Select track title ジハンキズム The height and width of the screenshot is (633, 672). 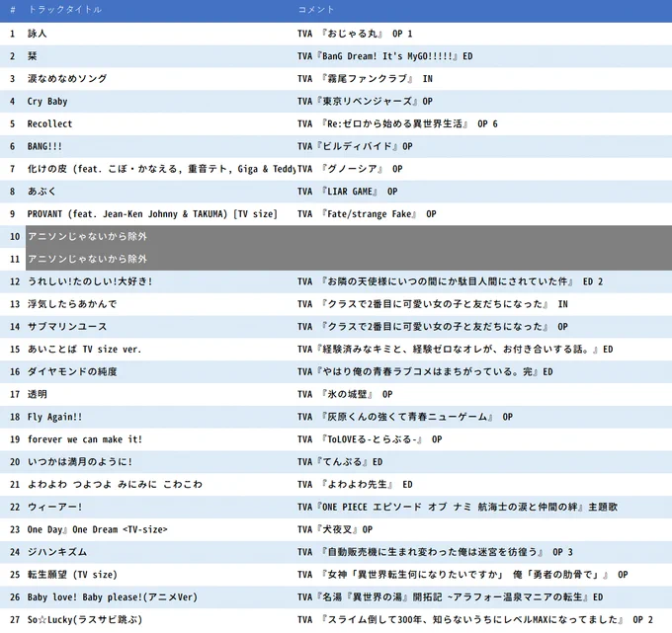pos(57,552)
